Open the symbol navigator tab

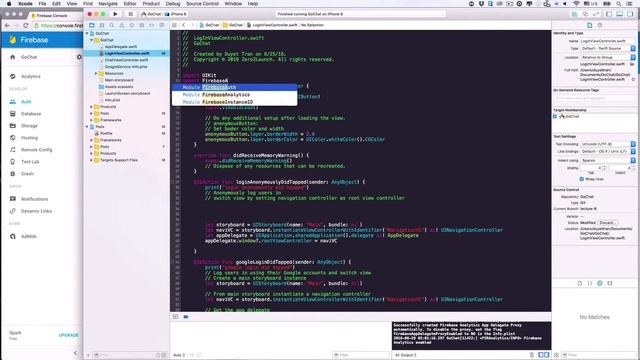pos(102,25)
